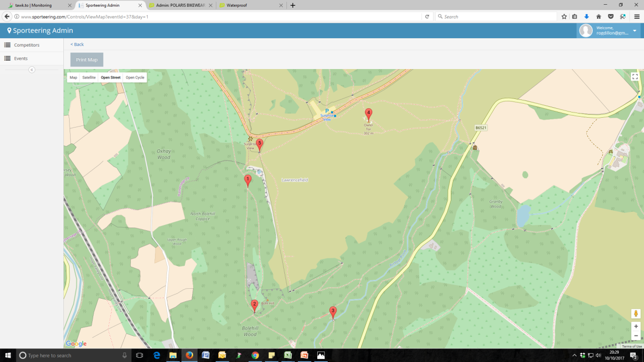Click the Print Map button
644x362 pixels.
click(86, 59)
